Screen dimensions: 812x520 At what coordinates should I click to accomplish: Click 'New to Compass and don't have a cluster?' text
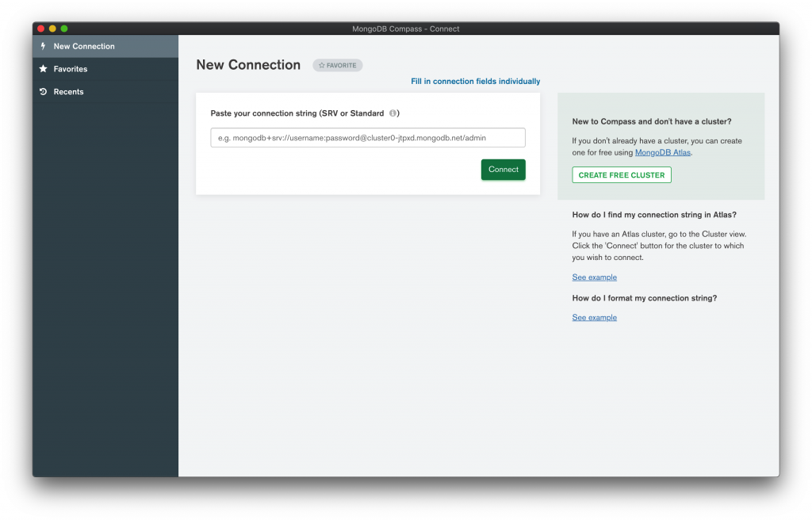pyautogui.click(x=652, y=121)
